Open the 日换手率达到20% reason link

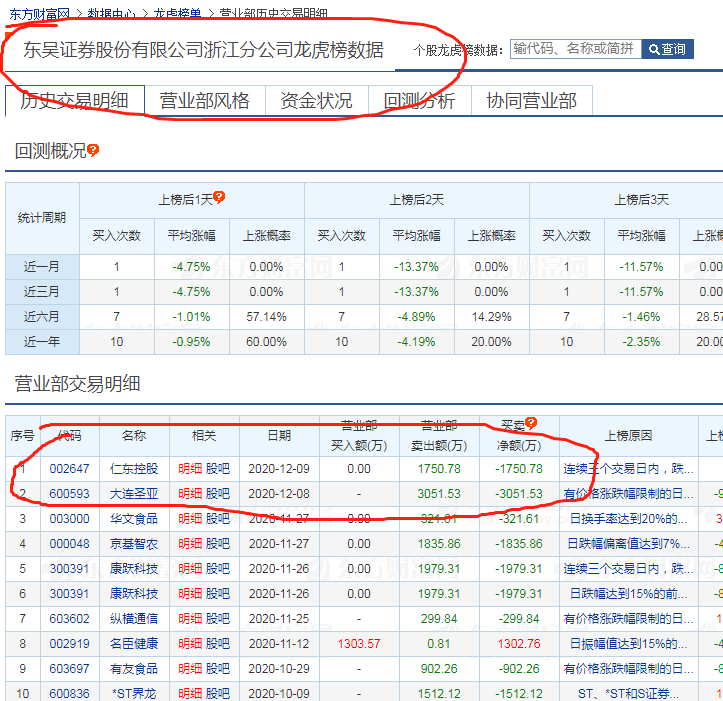[x=628, y=518]
